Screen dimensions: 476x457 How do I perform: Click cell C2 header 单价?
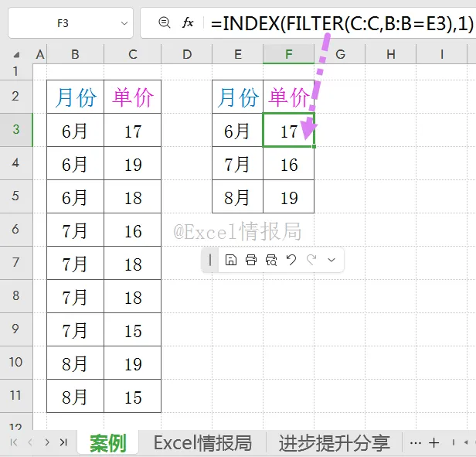coord(133,97)
